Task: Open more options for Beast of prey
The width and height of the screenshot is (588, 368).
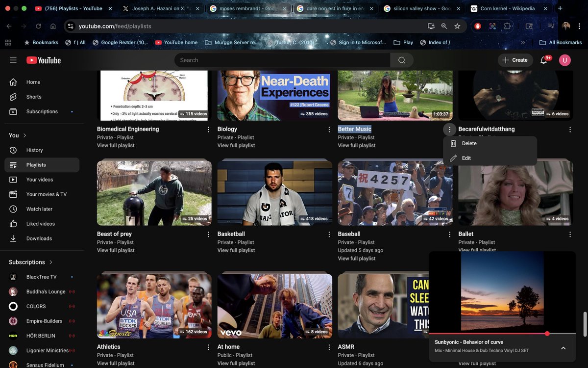Action: click(209, 235)
